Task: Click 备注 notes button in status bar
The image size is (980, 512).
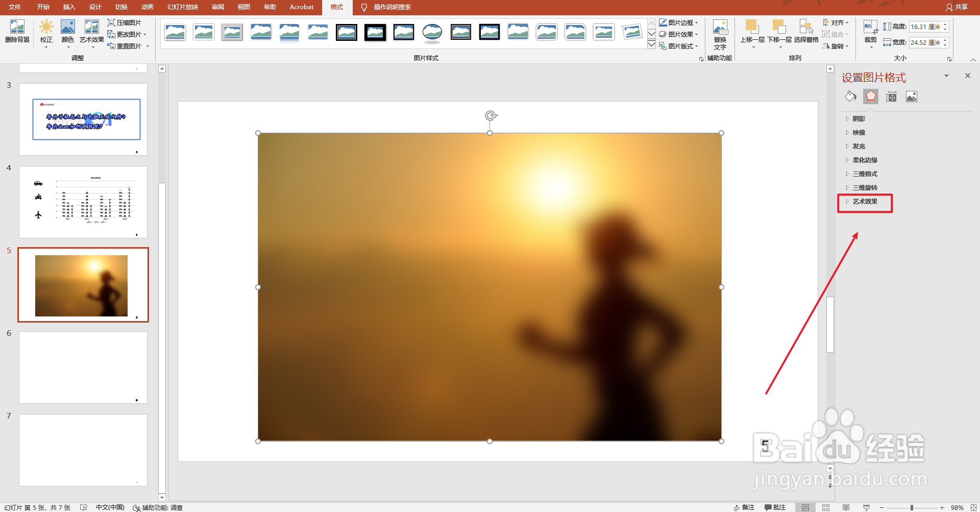Action: point(744,507)
